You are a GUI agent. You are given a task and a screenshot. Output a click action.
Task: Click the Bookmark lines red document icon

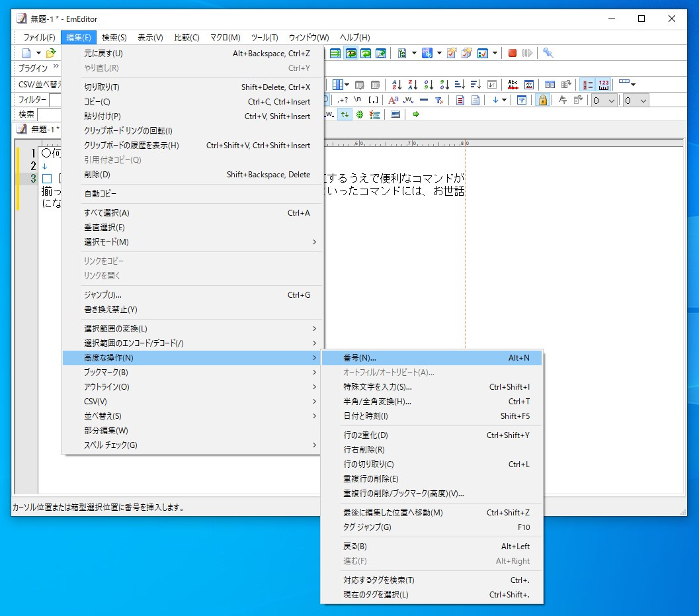(x=460, y=100)
